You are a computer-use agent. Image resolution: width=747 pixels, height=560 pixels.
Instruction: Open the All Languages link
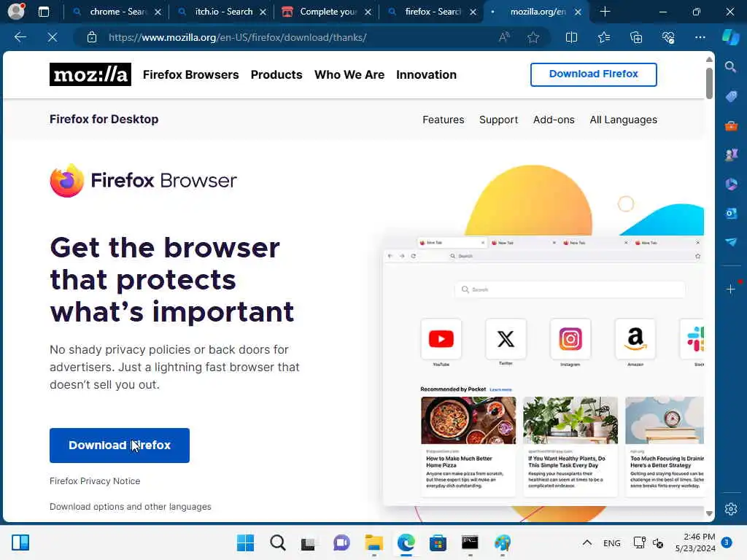[623, 120]
